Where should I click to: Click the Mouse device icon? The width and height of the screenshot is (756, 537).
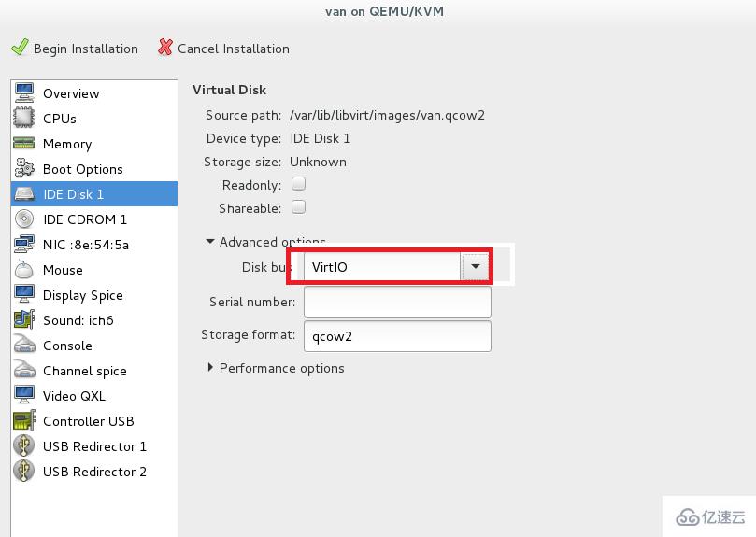24,270
